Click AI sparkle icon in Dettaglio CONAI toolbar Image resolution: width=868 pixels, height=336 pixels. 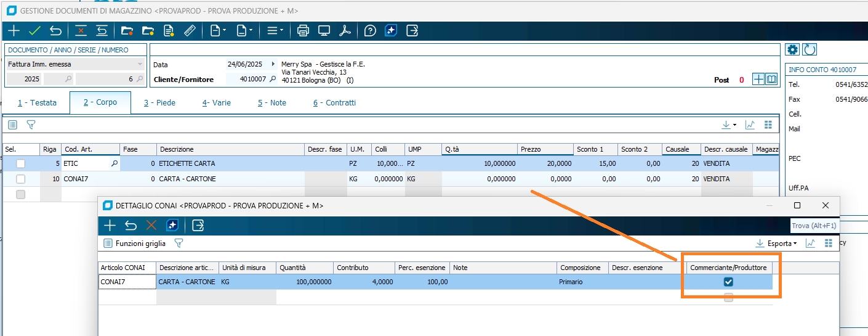coord(172,226)
